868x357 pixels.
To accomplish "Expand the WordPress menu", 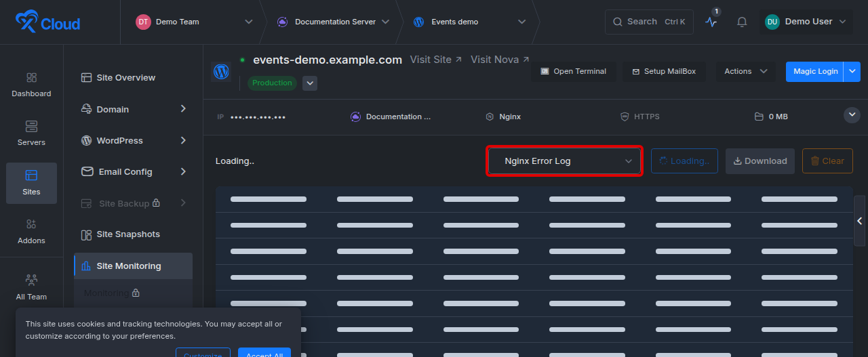I will pyautogui.click(x=133, y=141).
